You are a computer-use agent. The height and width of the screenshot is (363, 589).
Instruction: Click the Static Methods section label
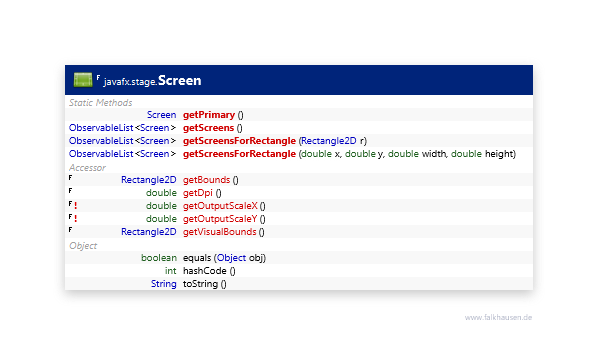tap(101, 103)
